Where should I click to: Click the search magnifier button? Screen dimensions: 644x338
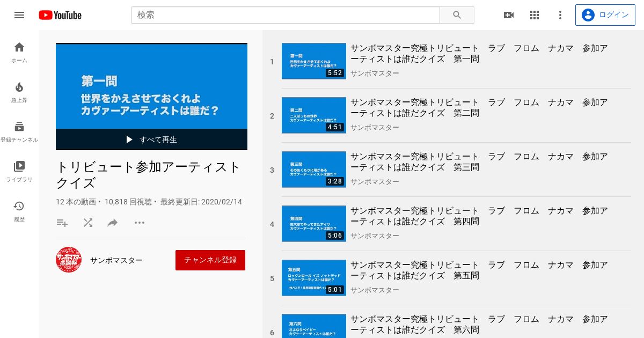tap(457, 15)
